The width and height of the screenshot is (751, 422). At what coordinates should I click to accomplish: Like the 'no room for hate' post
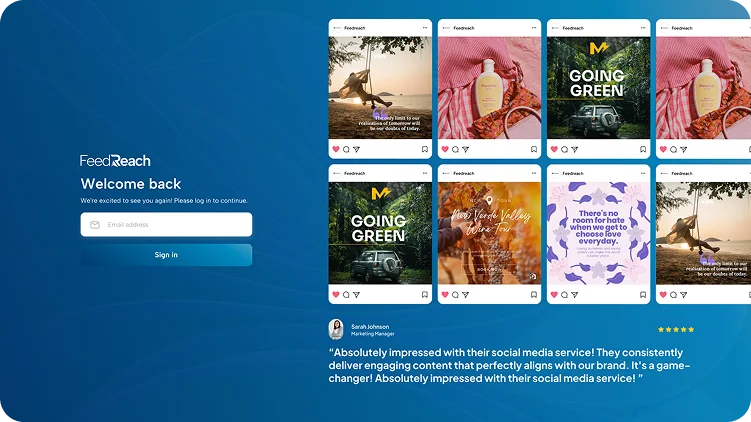(554, 295)
